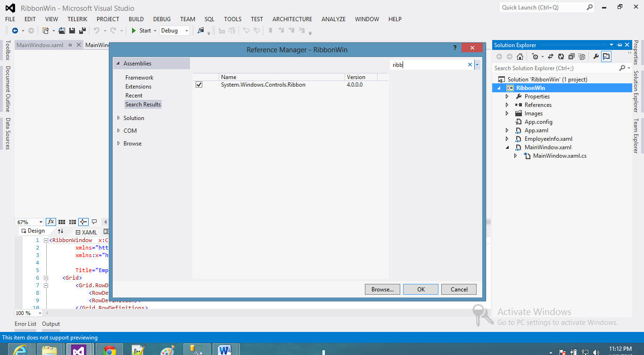Screen dimensions: 644x355
Task: Click the Save All toolbar icon
Action: (x=83, y=31)
